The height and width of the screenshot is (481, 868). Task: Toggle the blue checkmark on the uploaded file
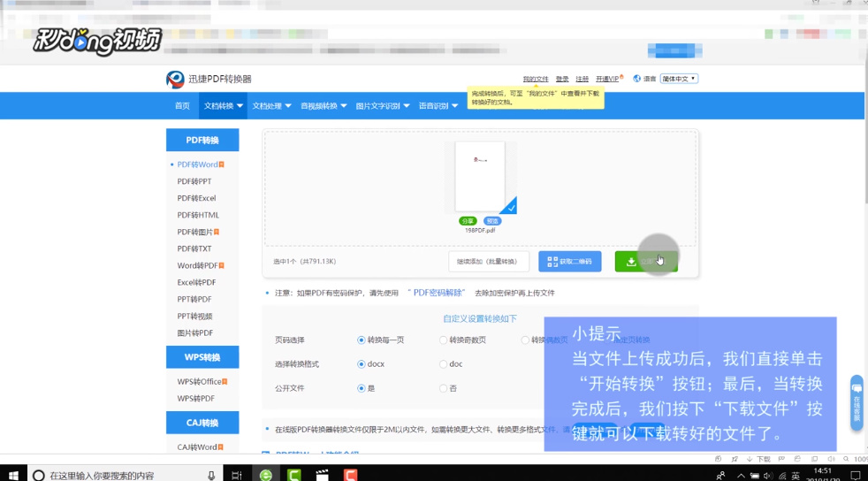tap(511, 208)
